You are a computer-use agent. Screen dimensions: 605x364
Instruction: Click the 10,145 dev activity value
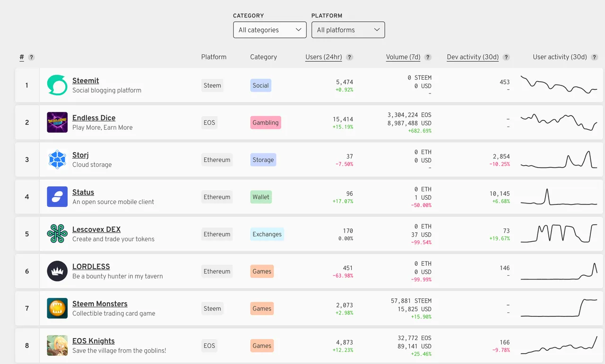(500, 194)
